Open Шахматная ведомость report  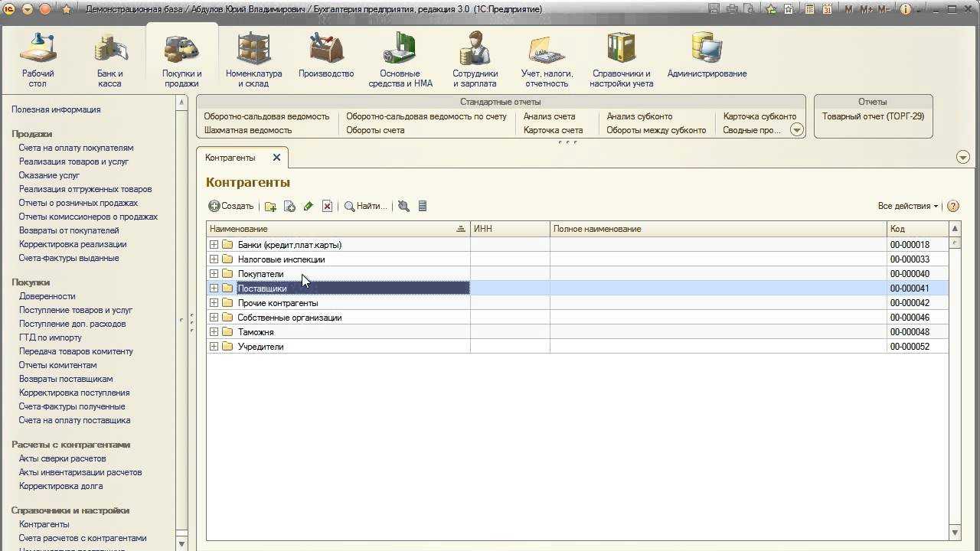point(248,130)
